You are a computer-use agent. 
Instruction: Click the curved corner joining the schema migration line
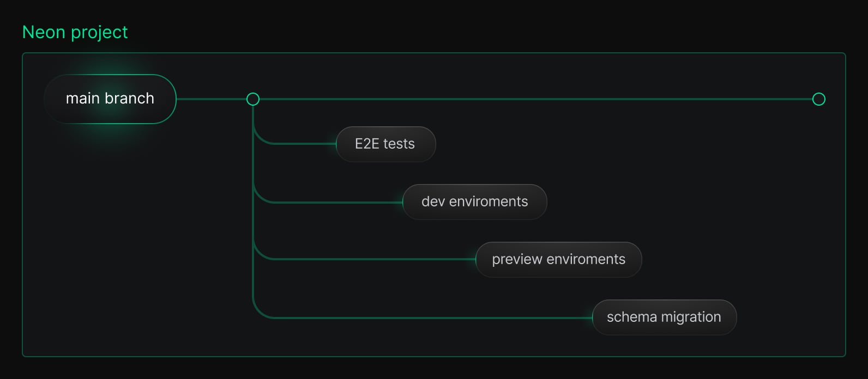pyautogui.click(x=258, y=313)
